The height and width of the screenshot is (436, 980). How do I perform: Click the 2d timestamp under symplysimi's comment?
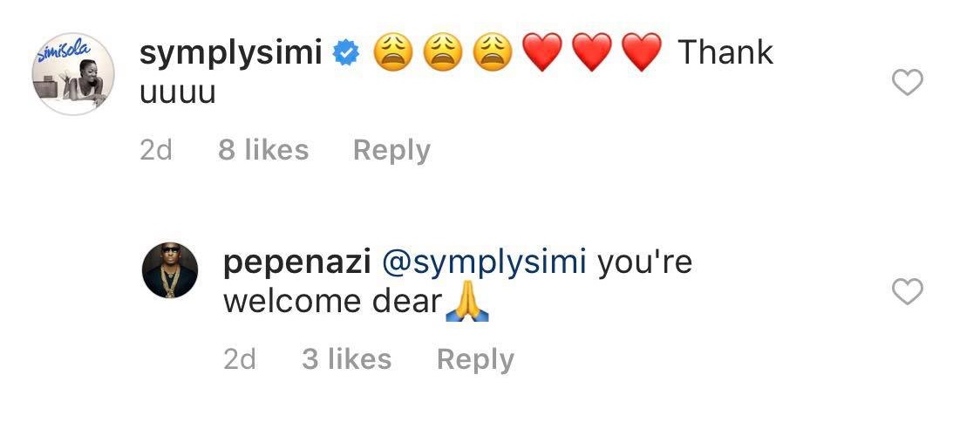[156, 151]
